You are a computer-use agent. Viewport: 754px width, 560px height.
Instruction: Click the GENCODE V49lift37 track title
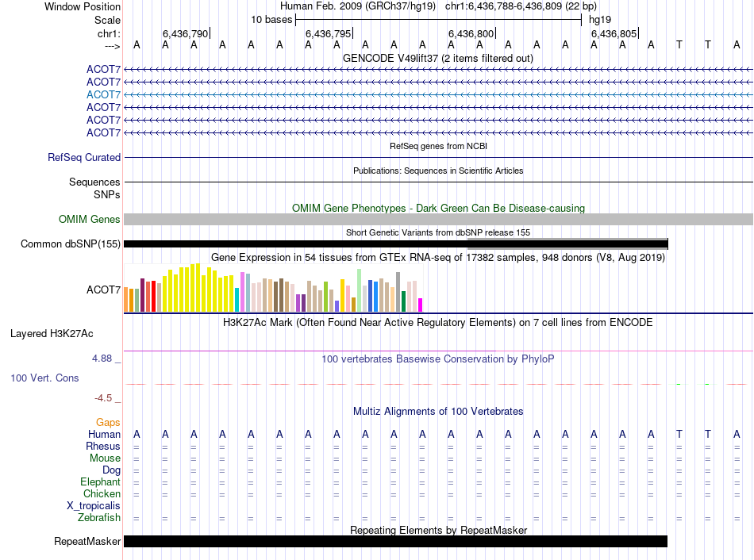coord(437,59)
